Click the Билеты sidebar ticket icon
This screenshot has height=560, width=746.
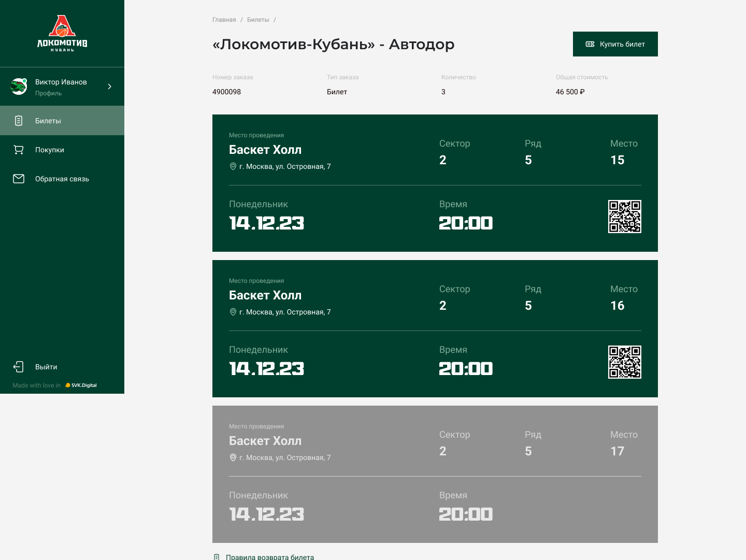(19, 121)
